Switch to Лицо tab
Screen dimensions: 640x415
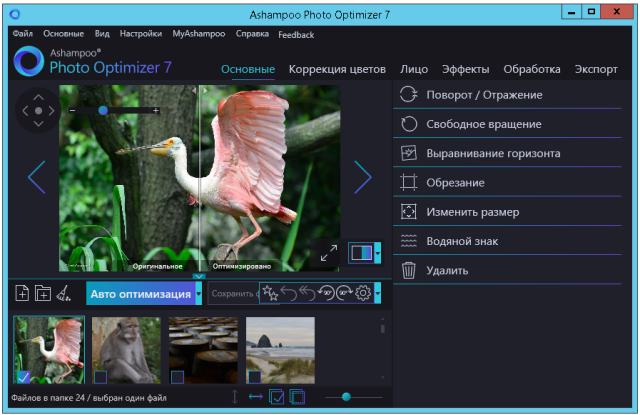click(x=414, y=69)
